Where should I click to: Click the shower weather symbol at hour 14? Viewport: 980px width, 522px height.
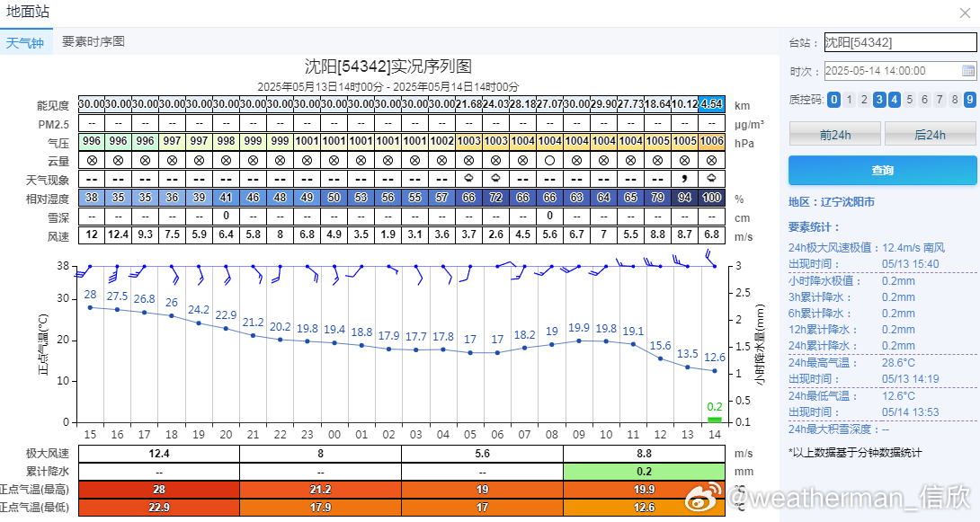click(711, 179)
